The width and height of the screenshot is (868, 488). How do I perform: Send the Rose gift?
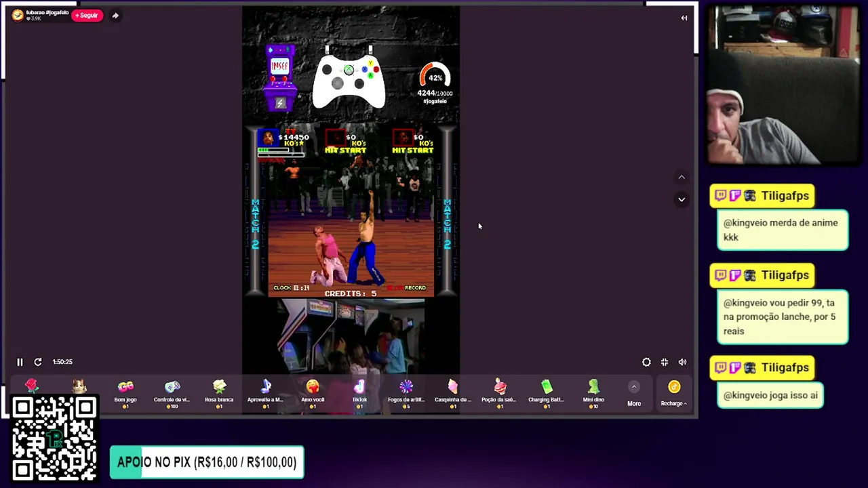tap(32, 387)
